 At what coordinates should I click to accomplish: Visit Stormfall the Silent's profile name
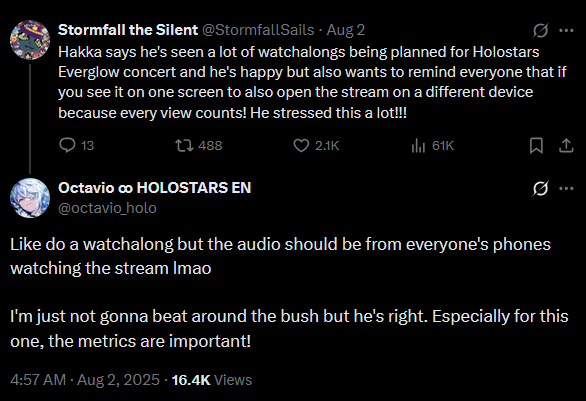(128, 30)
